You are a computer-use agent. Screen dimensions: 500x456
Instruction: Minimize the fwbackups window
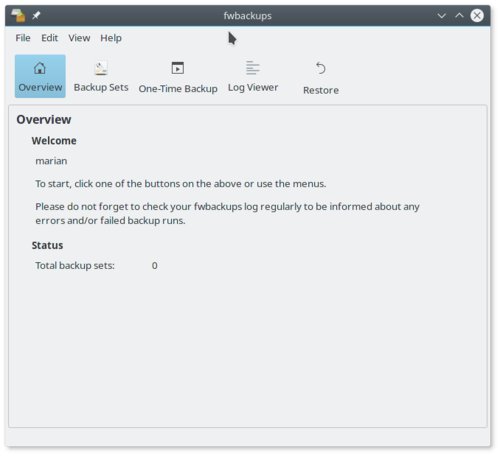click(x=442, y=16)
